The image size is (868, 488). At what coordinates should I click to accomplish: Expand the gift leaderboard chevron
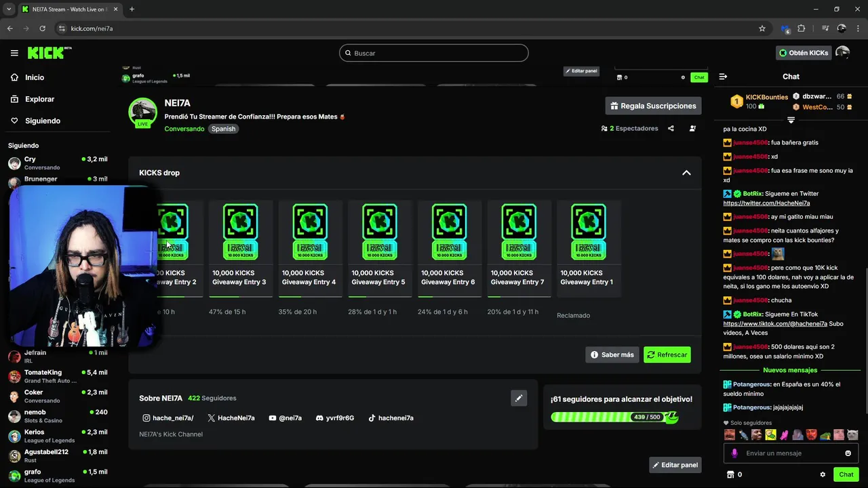791,120
